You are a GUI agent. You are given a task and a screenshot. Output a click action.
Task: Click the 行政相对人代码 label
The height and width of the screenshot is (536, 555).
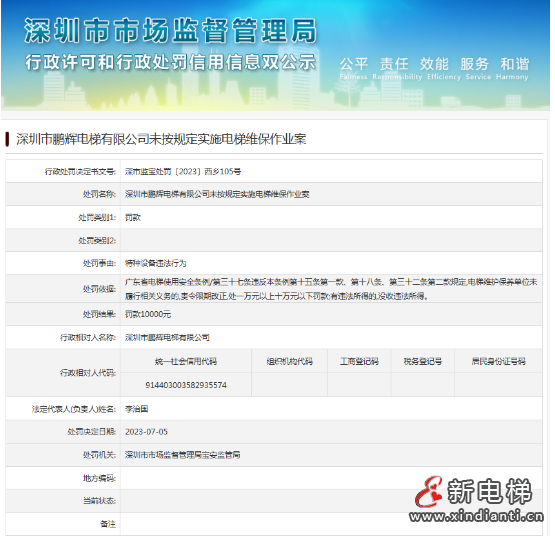click(88, 373)
